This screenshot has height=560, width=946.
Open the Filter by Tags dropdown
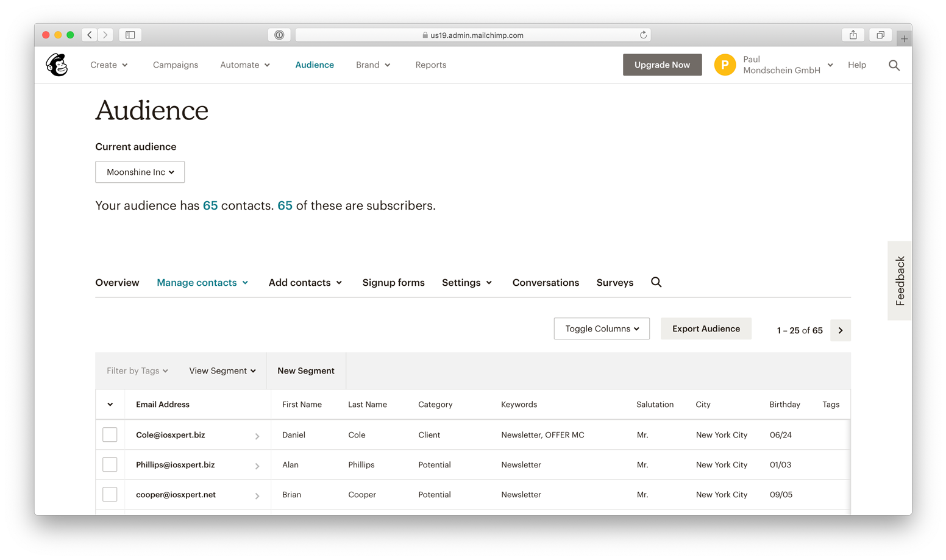[137, 370]
